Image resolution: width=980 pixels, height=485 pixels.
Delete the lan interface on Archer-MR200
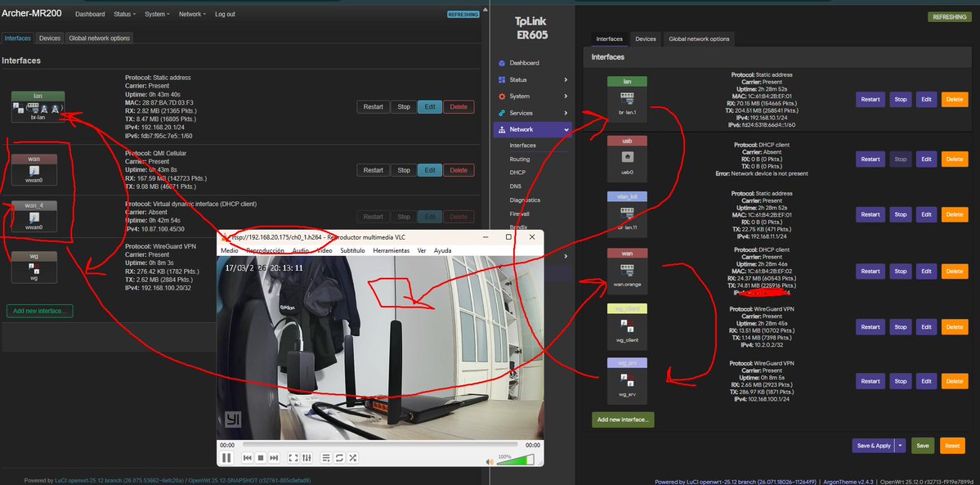459,107
